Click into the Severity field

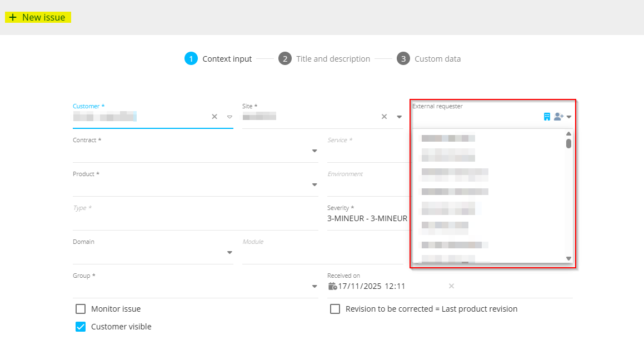(367, 219)
